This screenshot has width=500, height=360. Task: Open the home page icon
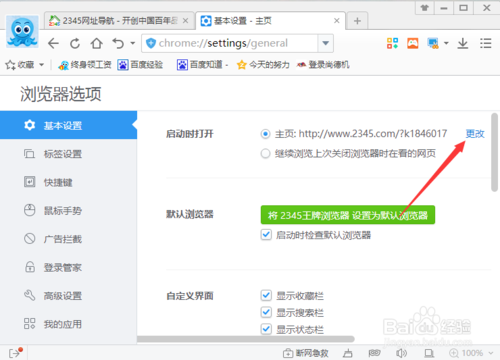pyautogui.click(x=97, y=43)
